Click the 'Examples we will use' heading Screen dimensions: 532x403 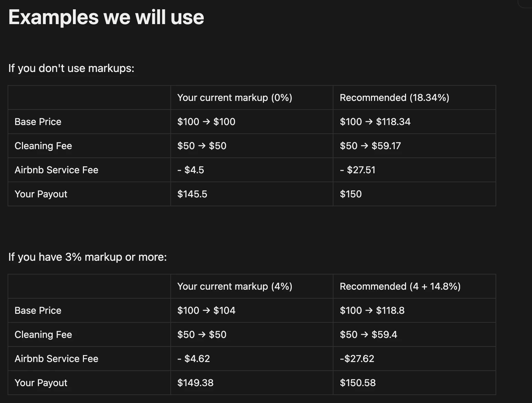point(106,17)
